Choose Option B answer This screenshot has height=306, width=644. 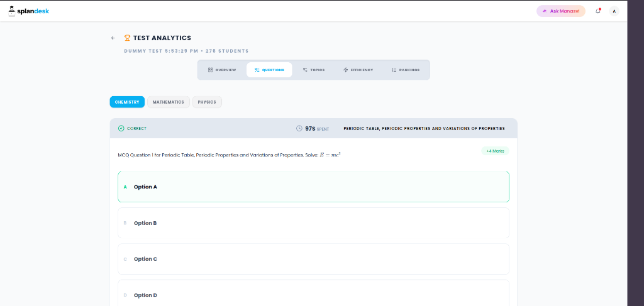tap(313, 223)
